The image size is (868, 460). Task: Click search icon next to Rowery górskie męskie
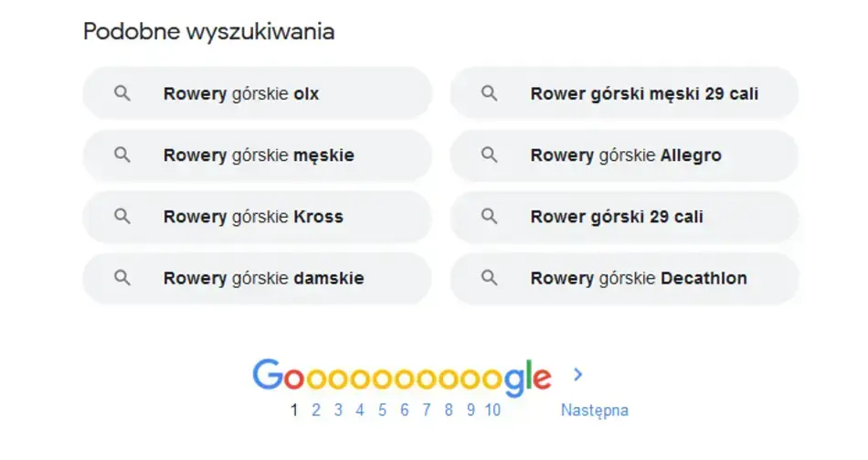coord(122,155)
